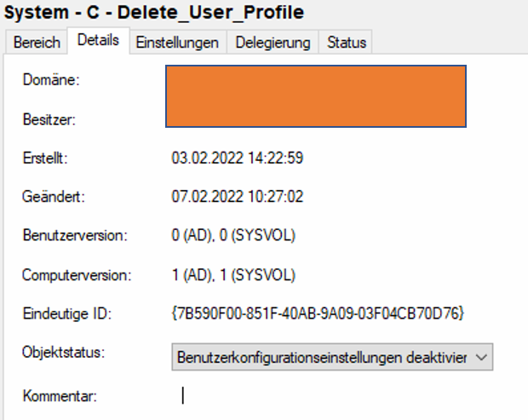Show the Status tab
This screenshot has width=528, height=420.
pyautogui.click(x=346, y=43)
